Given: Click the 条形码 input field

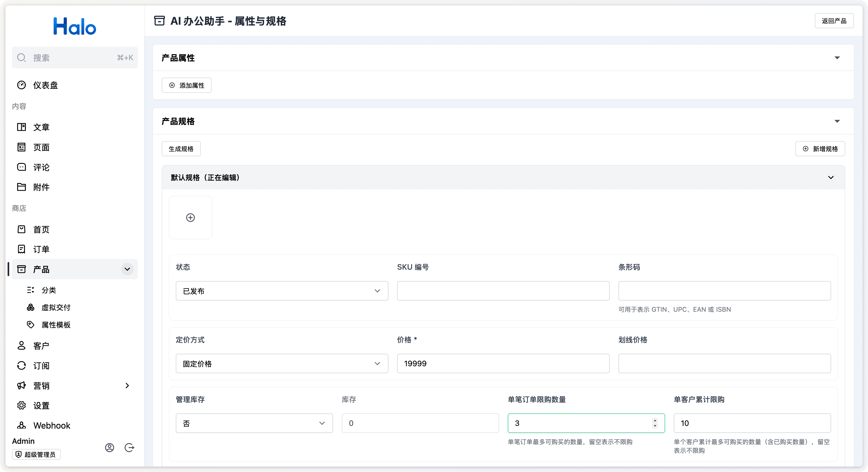Looking at the screenshot, I should (725, 291).
